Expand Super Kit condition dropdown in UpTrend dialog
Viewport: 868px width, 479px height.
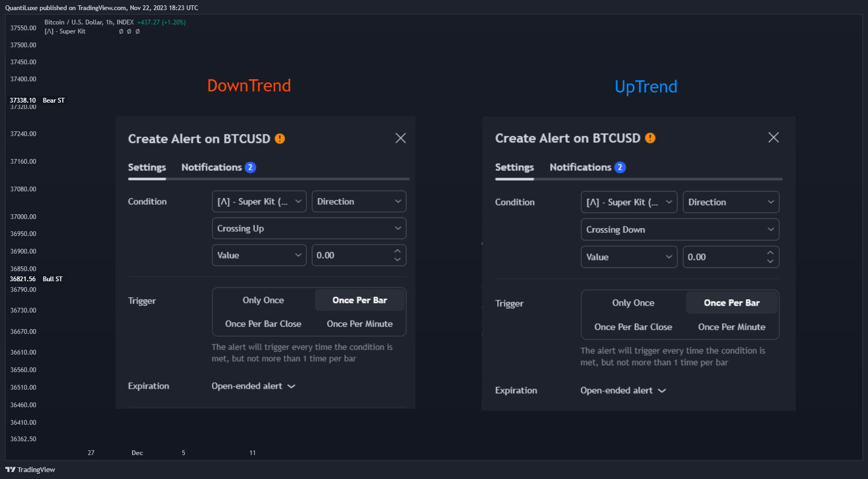(x=629, y=202)
